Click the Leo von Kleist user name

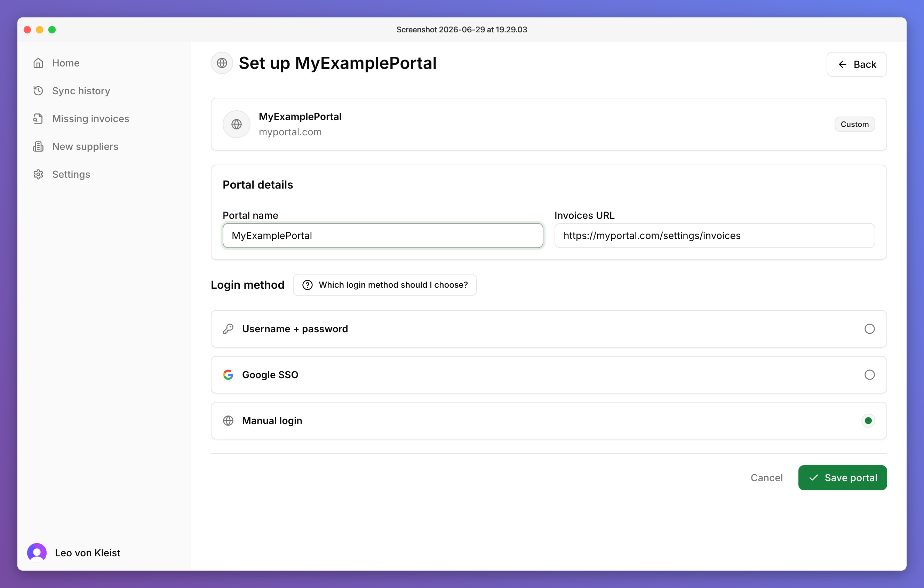pos(87,553)
